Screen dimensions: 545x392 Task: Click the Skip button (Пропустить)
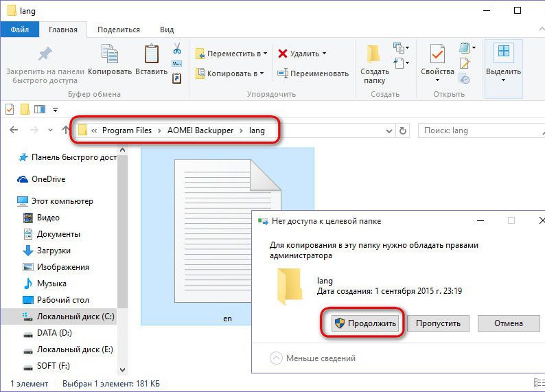438,323
